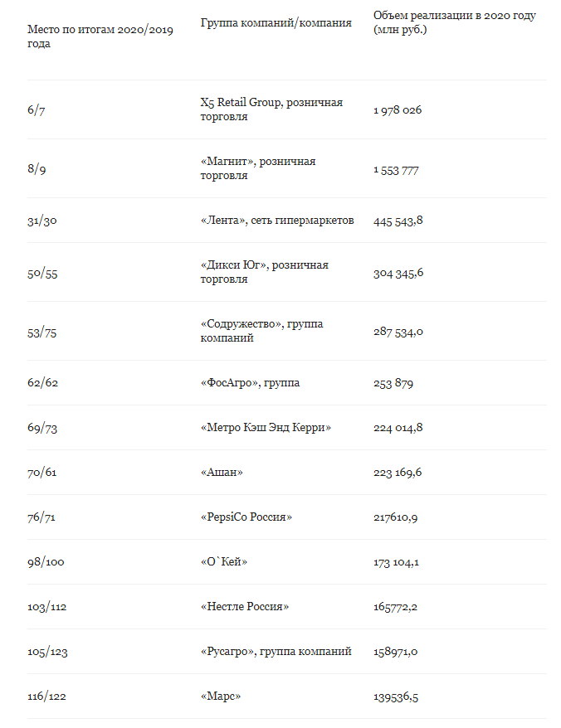Select the «Магнит» company name cell

coord(258,168)
